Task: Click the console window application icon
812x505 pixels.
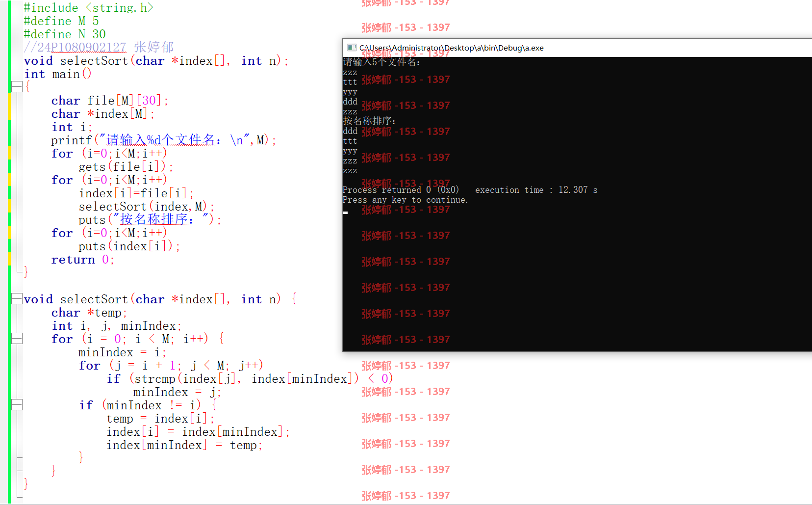Action: 351,48
